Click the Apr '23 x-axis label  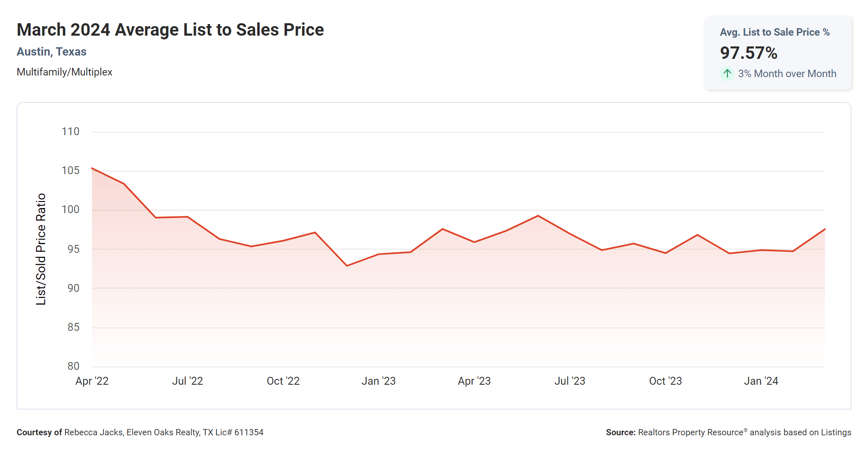click(474, 381)
